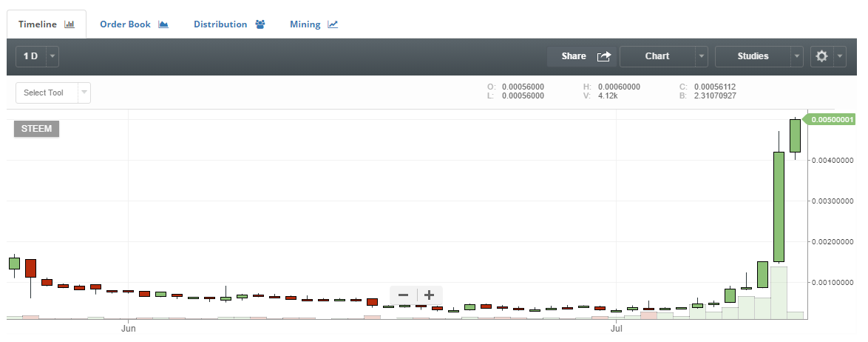This screenshot has height=342, width=868.
Task: Open the Studies menu button
Action: pyautogui.click(x=753, y=56)
